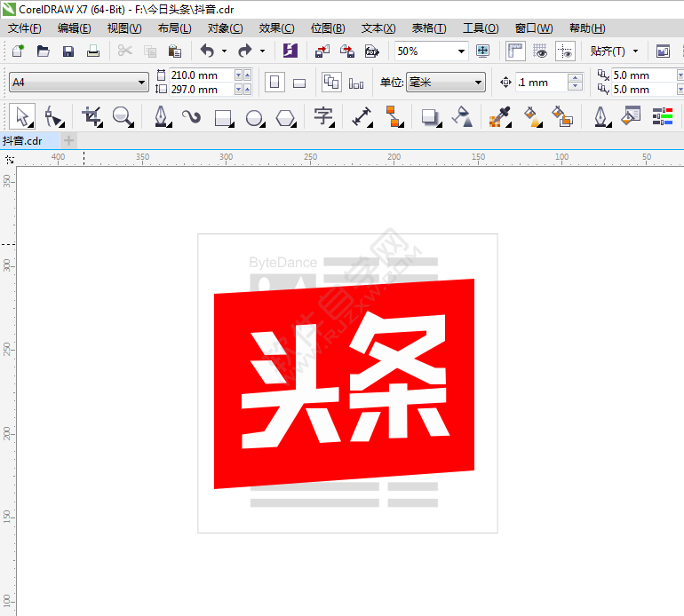Click the Print icon

tap(93, 51)
